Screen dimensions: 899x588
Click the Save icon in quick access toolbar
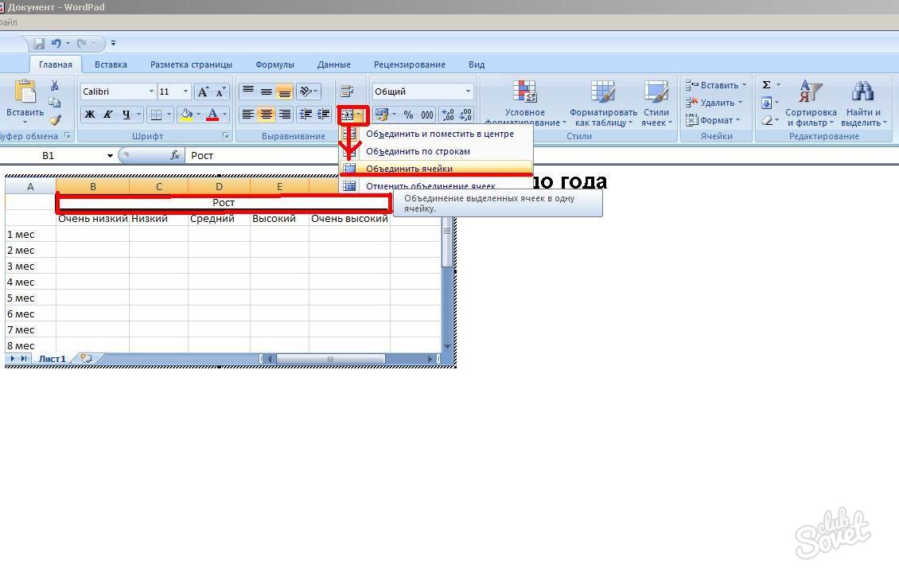coord(39,44)
